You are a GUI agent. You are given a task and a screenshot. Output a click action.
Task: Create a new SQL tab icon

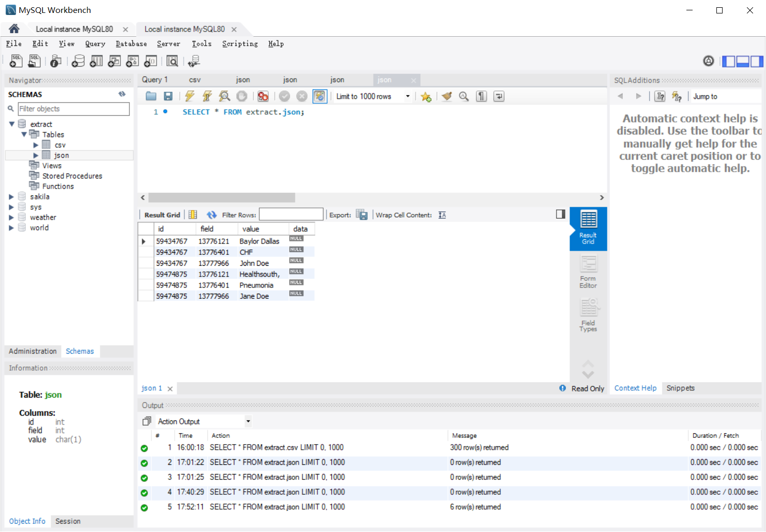tap(16, 61)
